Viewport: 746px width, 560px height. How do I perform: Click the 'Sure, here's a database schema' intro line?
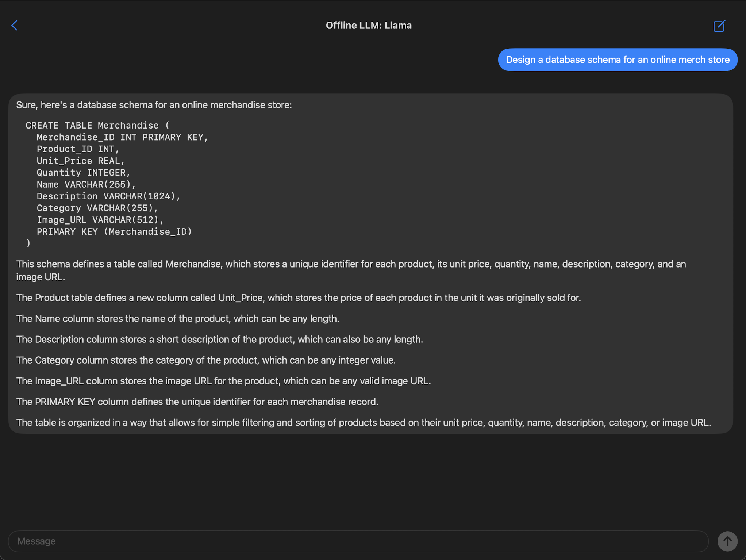(x=154, y=105)
